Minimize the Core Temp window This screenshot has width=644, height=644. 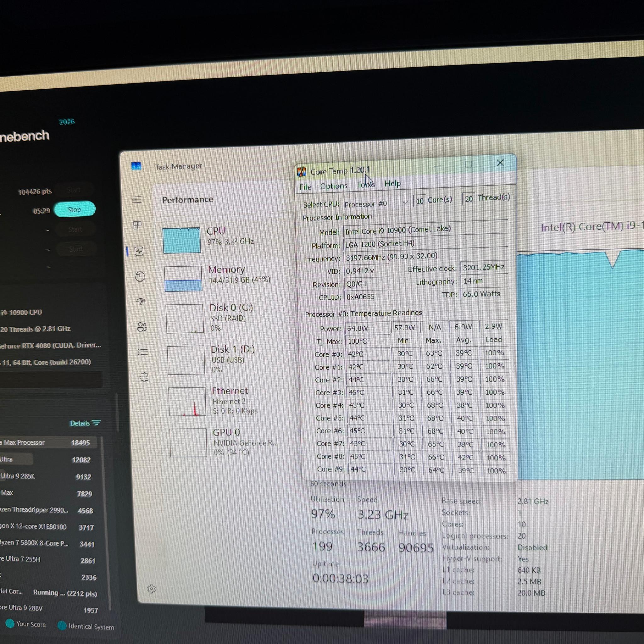(438, 165)
